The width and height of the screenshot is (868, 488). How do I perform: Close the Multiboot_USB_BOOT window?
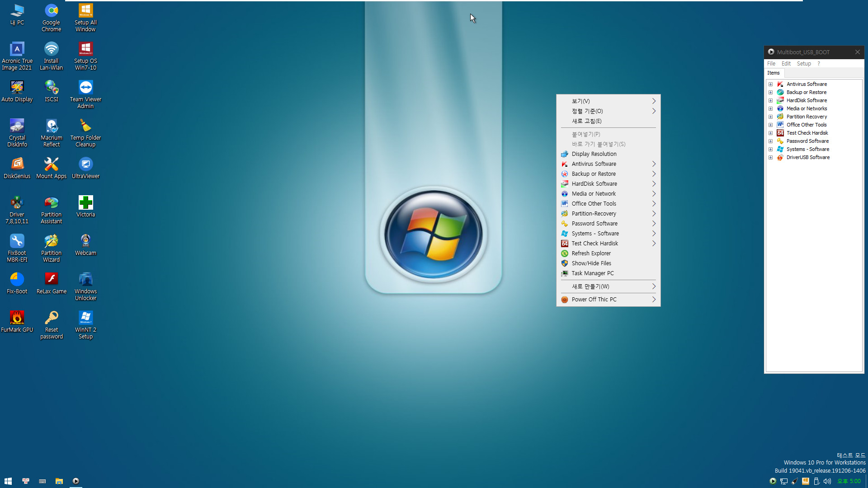pyautogui.click(x=857, y=52)
